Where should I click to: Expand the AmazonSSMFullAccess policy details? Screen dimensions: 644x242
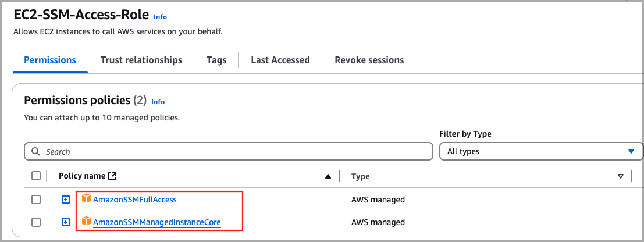tap(66, 200)
